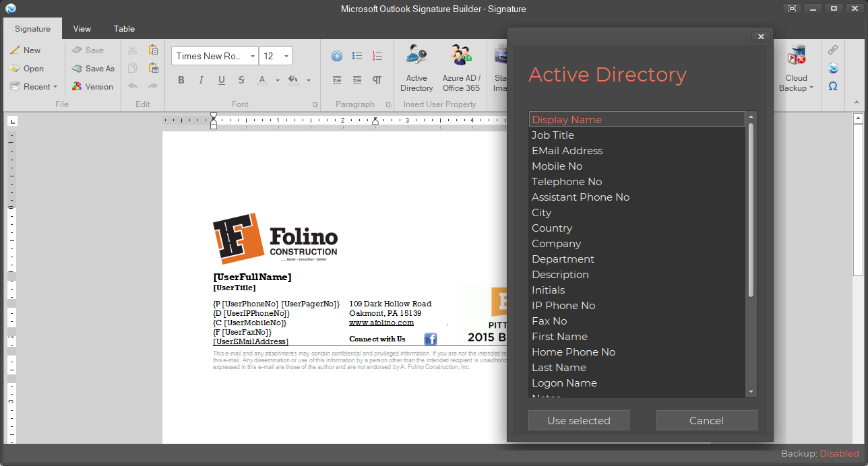Apply bulleted list formatting
Image resolution: width=868 pixels, height=466 pixels.
pos(357,56)
